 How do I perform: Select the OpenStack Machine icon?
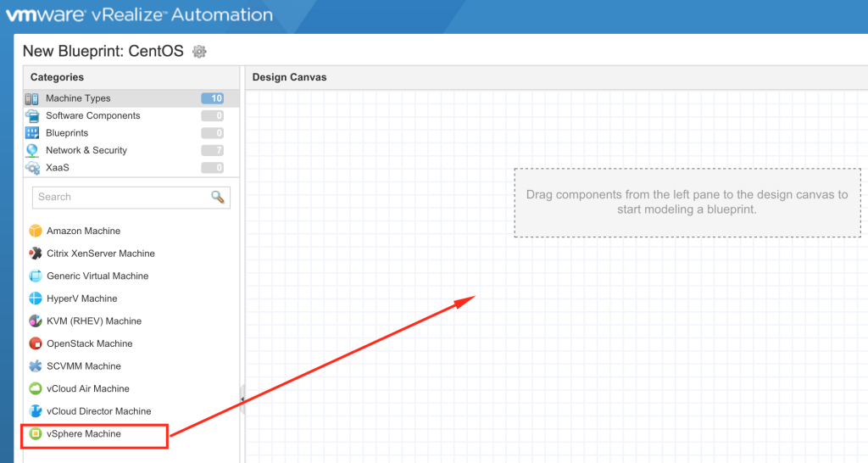click(36, 343)
